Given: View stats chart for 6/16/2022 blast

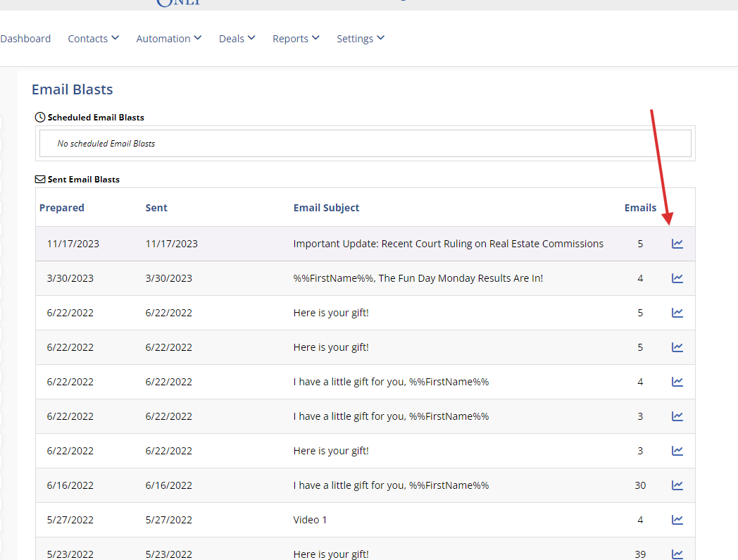Looking at the screenshot, I should (677, 485).
